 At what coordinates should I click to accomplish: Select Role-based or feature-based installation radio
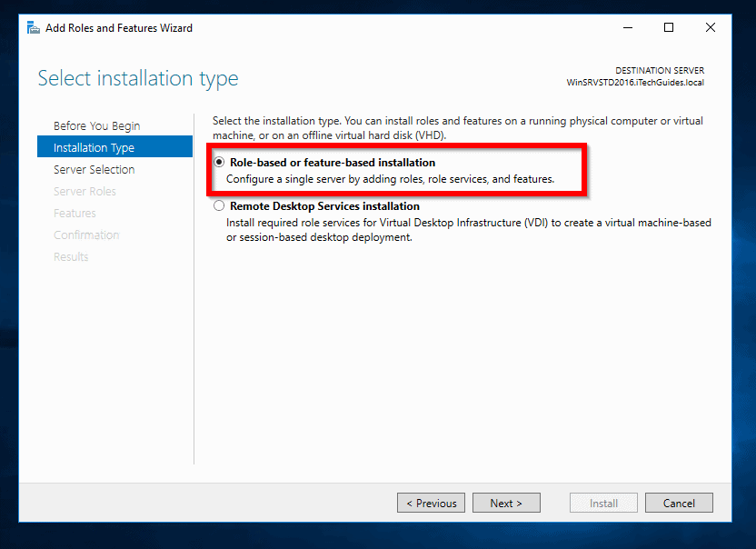(x=219, y=163)
